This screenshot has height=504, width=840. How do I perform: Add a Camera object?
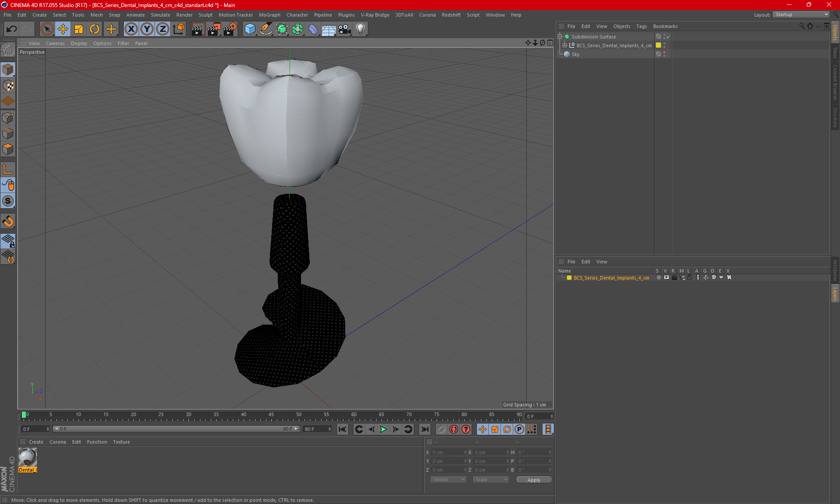click(345, 29)
